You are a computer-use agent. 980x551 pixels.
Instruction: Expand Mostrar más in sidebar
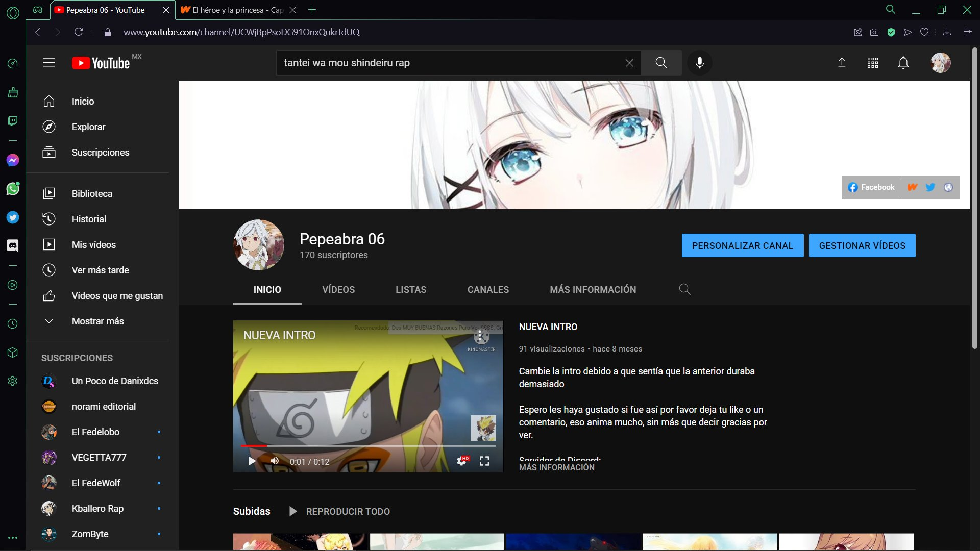tap(97, 321)
